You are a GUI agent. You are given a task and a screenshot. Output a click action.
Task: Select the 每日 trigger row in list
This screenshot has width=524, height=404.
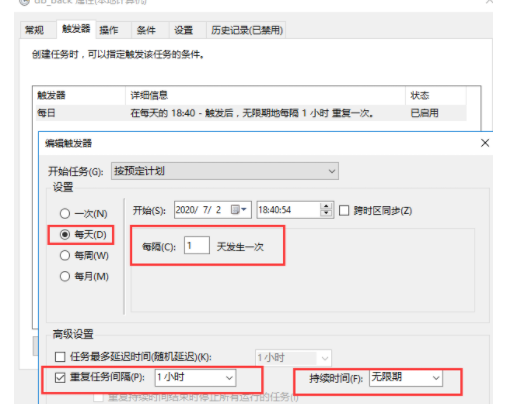[x=251, y=113]
